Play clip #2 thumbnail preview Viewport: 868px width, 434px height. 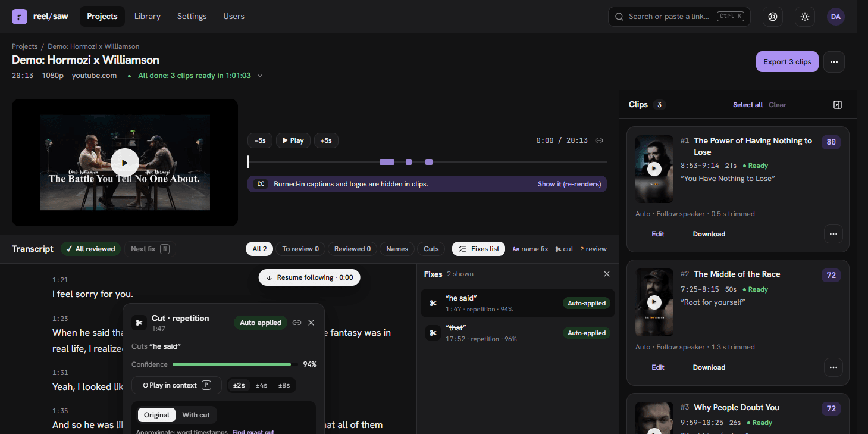click(x=654, y=302)
